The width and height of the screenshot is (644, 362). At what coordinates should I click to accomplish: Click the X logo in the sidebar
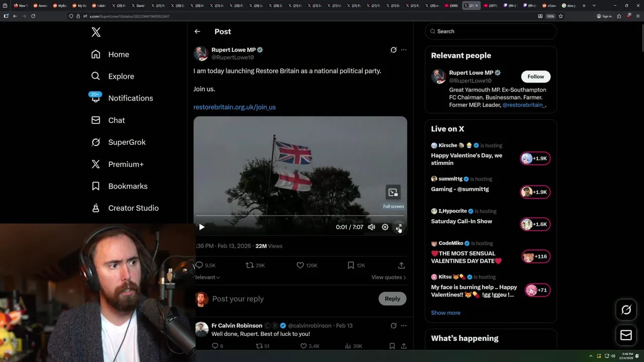click(96, 32)
